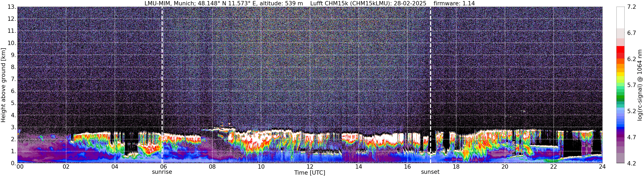Click height axis tick label '0.'
This screenshot has width=644, height=177.
(13, 163)
